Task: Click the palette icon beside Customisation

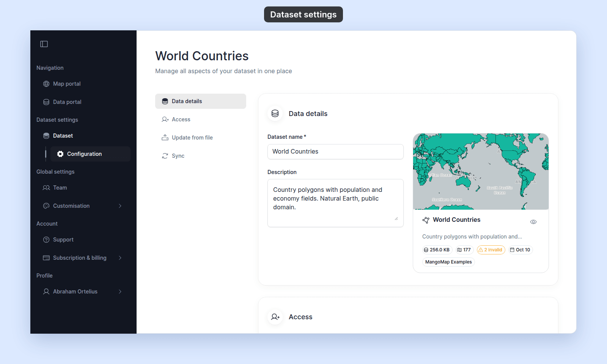Action: tap(46, 206)
